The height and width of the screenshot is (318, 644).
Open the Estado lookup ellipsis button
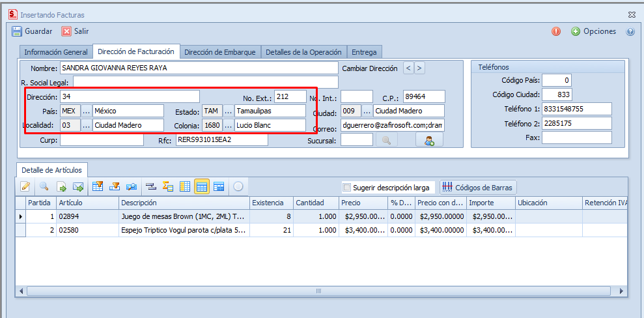click(228, 111)
